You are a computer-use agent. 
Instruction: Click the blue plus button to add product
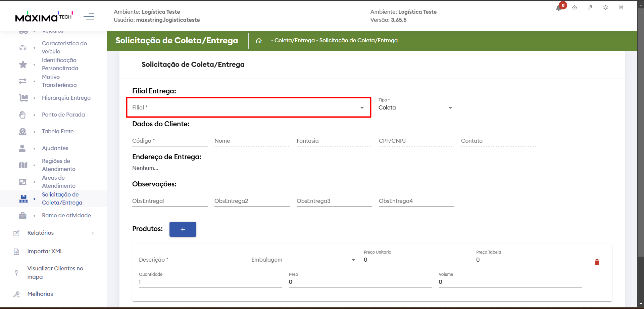[183, 229]
